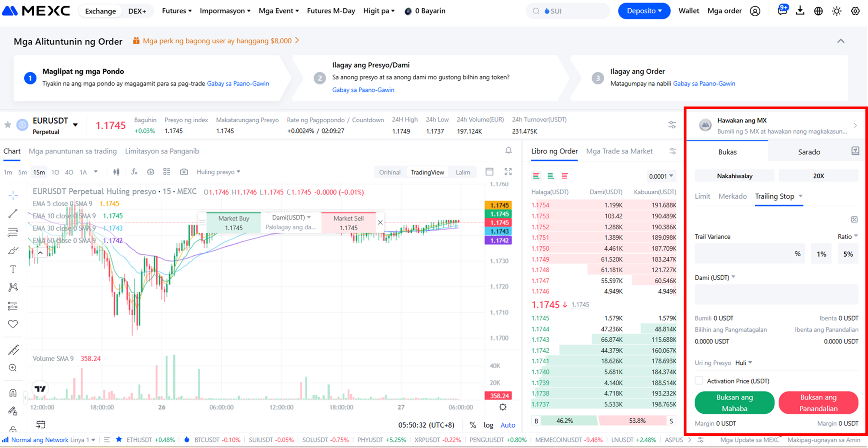Switch to Mga Trade sa Market tab

point(619,151)
